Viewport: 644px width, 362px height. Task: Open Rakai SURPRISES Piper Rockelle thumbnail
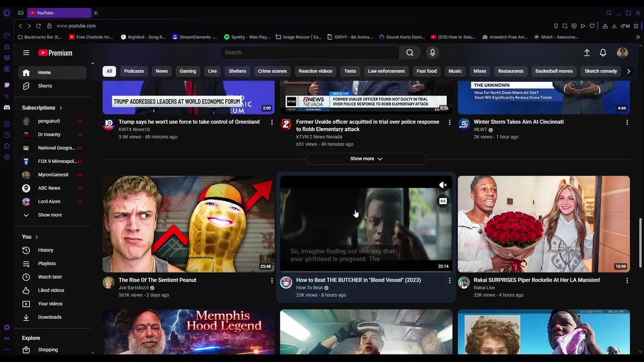pos(544,224)
